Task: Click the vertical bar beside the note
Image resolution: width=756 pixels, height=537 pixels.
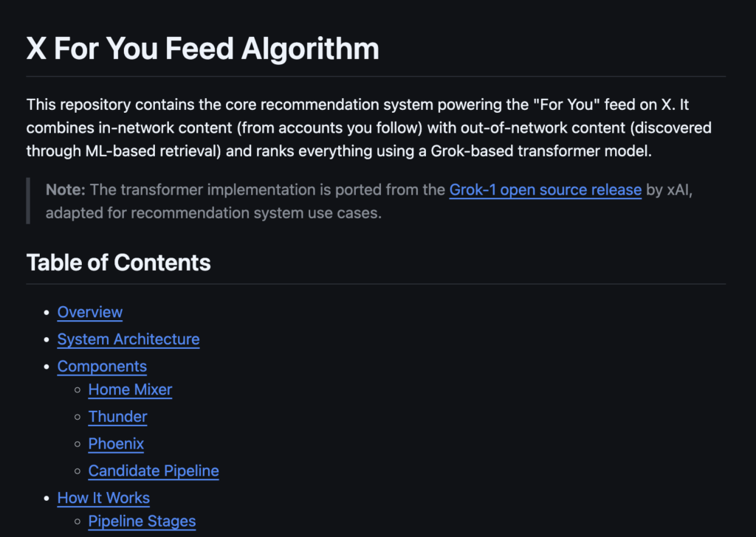Action: point(28,201)
